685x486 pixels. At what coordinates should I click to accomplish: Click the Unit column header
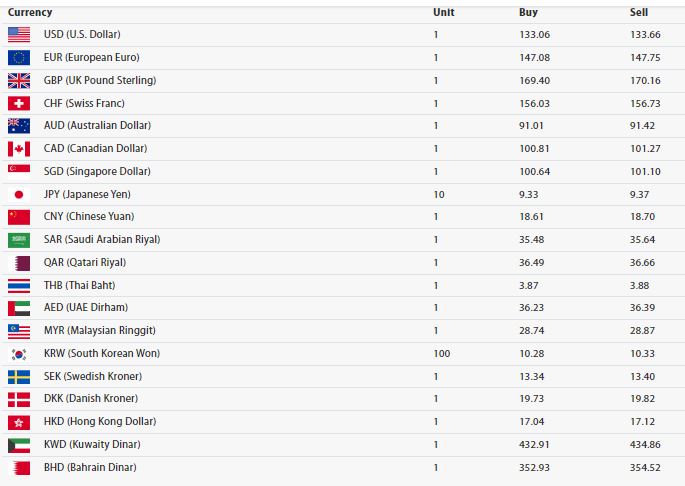(x=444, y=12)
